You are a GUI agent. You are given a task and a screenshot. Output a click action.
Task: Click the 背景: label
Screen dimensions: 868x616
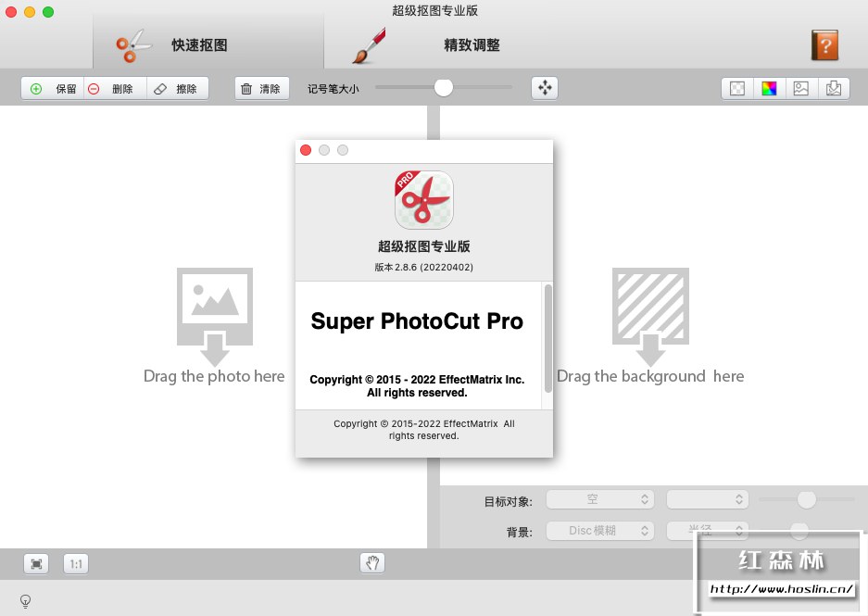click(x=520, y=533)
